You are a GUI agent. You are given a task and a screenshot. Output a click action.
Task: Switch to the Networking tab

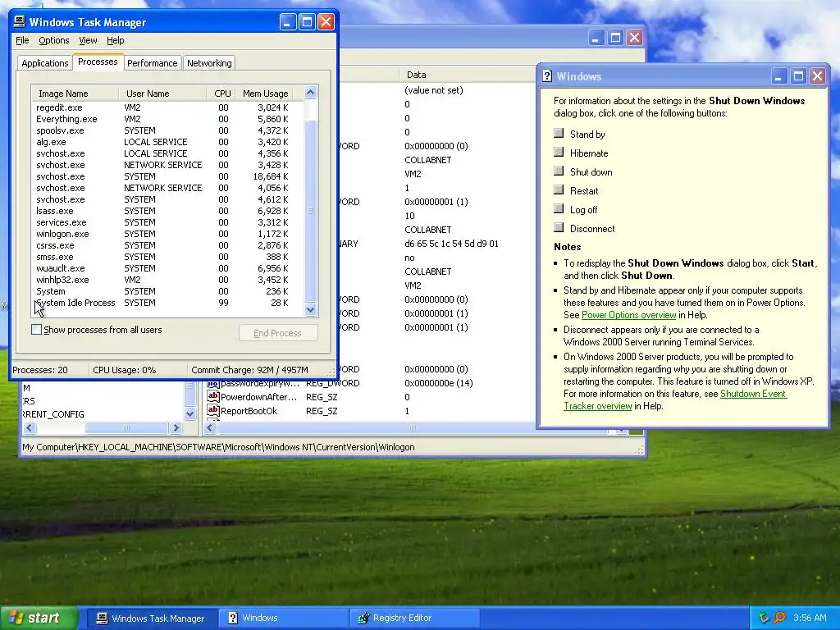pyautogui.click(x=209, y=63)
